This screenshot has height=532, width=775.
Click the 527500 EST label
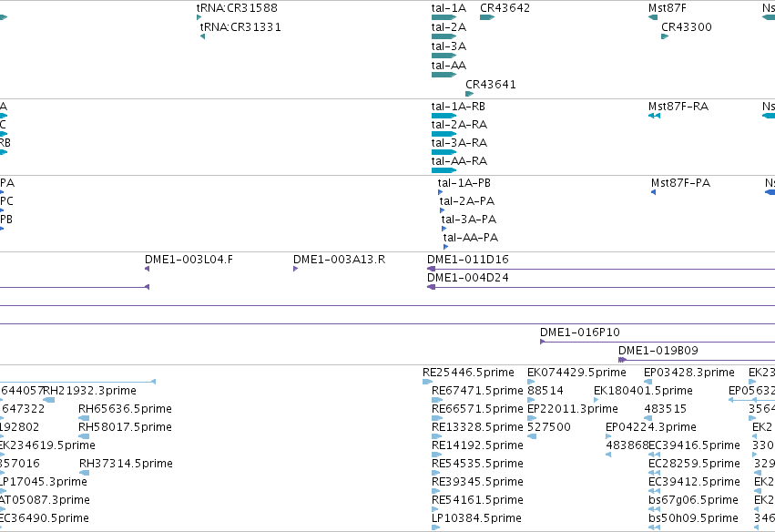point(549,427)
